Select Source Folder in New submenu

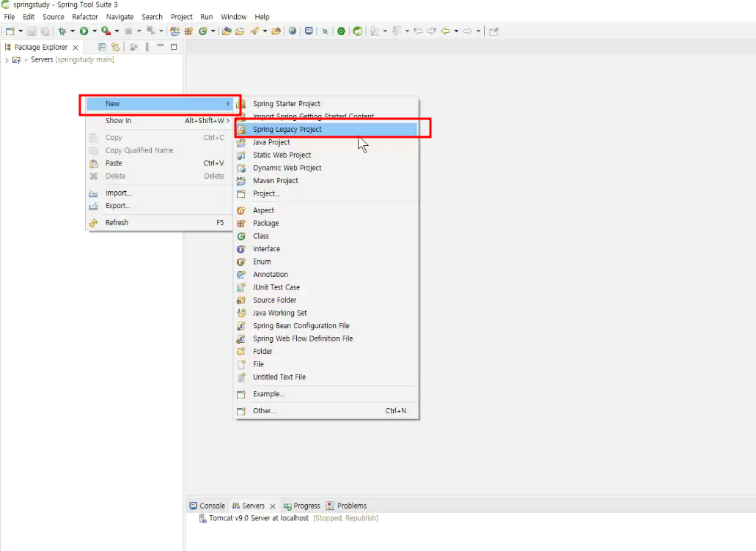pos(326,300)
